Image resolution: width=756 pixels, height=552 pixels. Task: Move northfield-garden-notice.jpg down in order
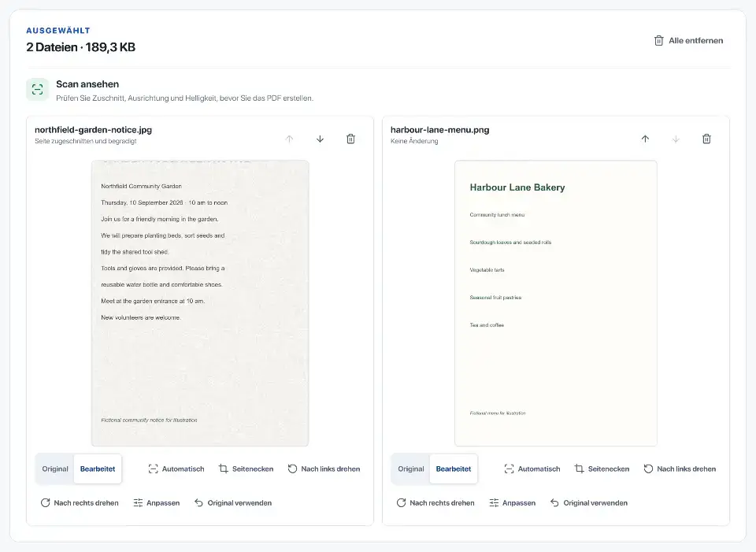(x=321, y=139)
